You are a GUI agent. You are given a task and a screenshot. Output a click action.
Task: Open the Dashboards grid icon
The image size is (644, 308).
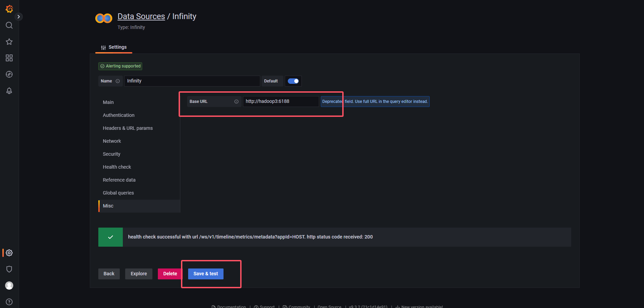pyautogui.click(x=9, y=58)
